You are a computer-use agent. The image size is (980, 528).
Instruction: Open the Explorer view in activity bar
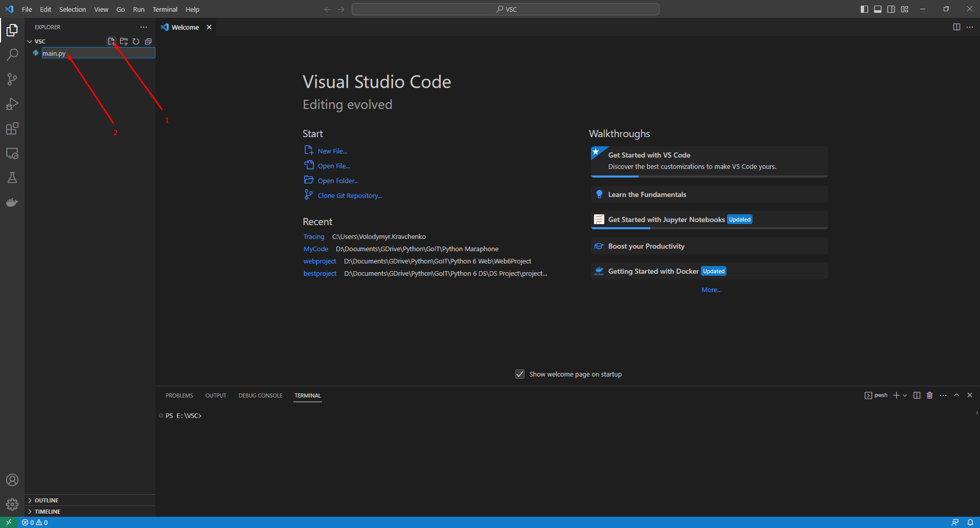(12, 30)
